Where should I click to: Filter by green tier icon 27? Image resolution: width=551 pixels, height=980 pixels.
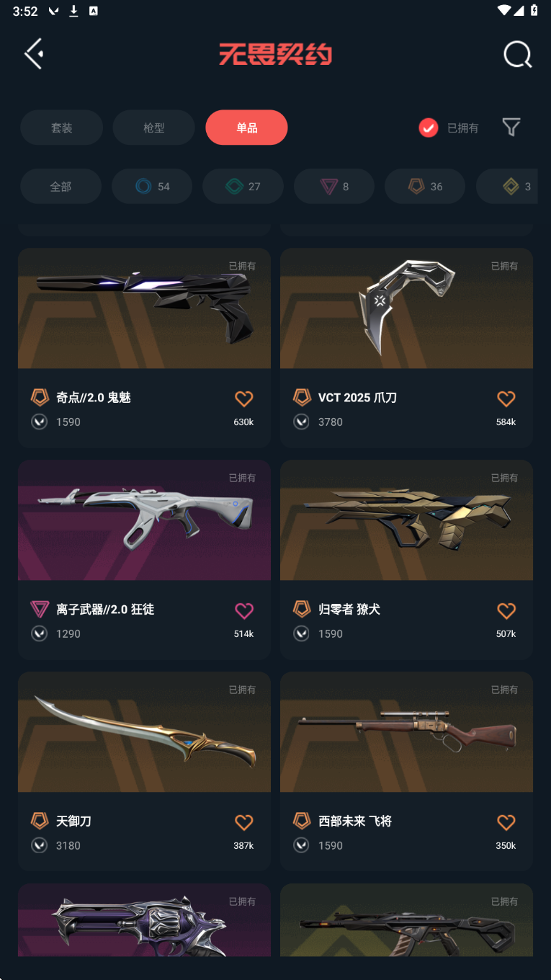click(243, 187)
